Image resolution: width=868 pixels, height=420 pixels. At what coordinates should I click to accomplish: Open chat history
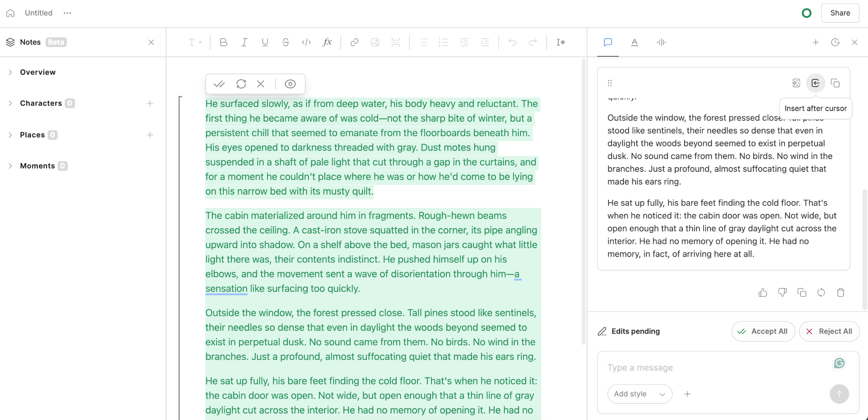tap(835, 42)
